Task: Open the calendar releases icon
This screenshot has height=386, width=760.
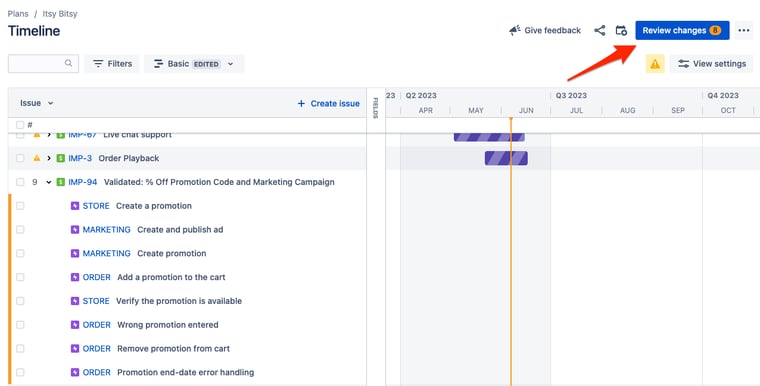Action: pyautogui.click(x=621, y=31)
